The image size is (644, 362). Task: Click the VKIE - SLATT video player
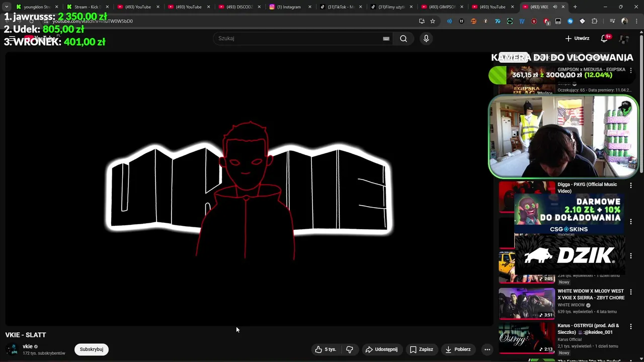point(249,189)
